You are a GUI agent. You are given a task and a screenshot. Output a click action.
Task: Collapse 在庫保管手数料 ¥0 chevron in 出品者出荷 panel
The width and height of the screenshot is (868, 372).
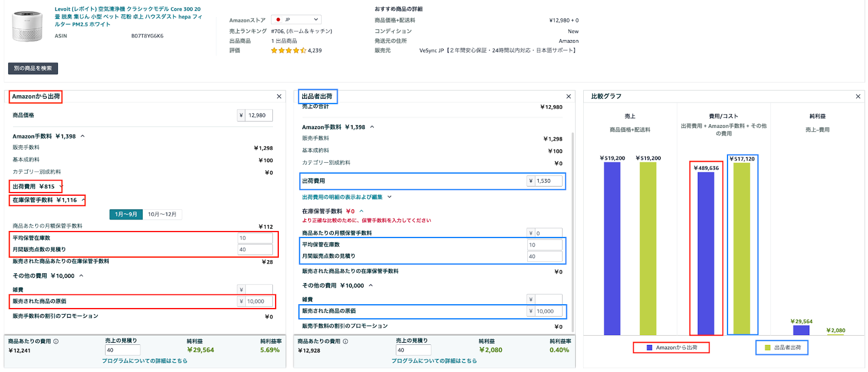pyautogui.click(x=361, y=211)
